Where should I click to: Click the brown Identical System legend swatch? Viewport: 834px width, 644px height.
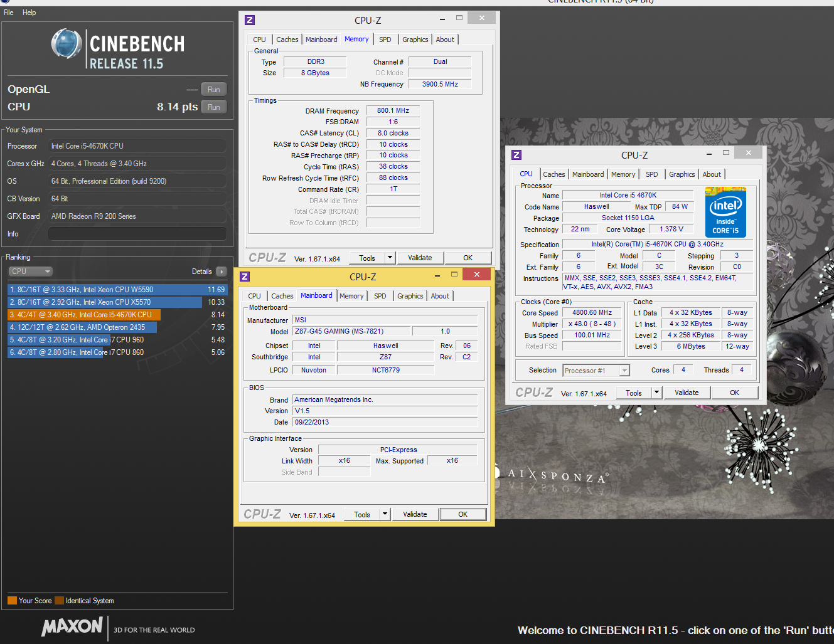tap(59, 601)
